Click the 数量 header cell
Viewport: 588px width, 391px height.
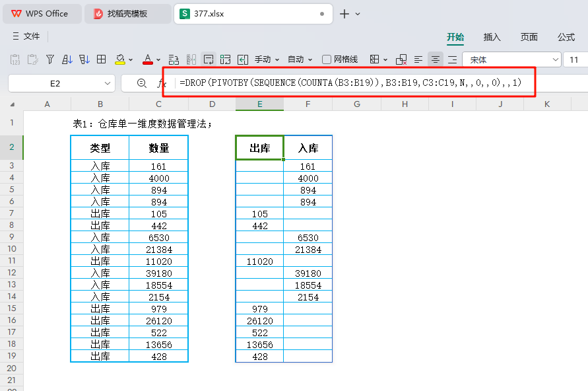[x=158, y=148]
